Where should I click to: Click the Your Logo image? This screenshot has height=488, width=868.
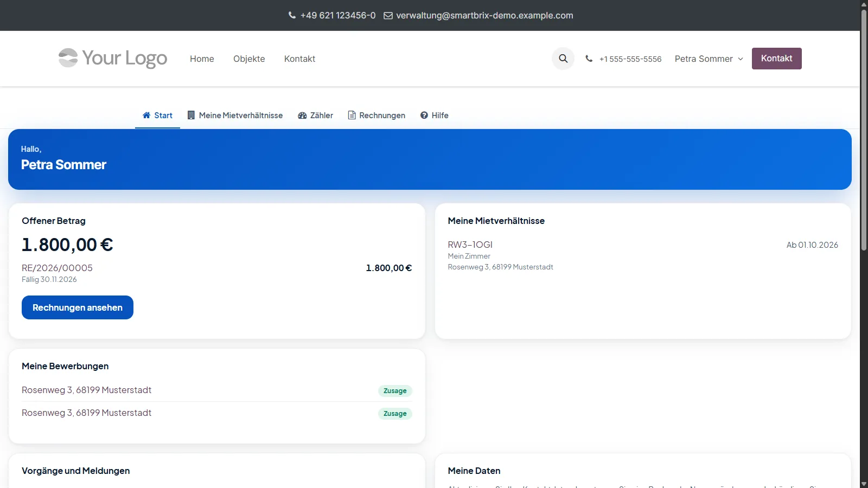[x=113, y=58]
